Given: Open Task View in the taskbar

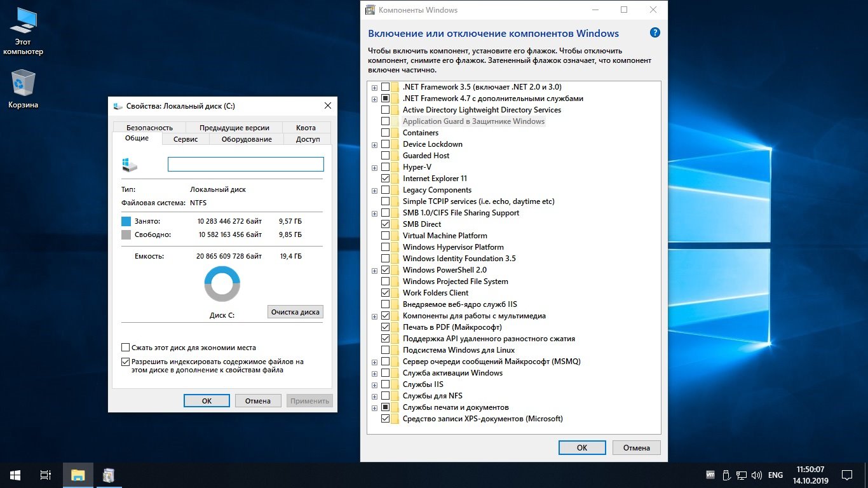Looking at the screenshot, I should coord(46,475).
